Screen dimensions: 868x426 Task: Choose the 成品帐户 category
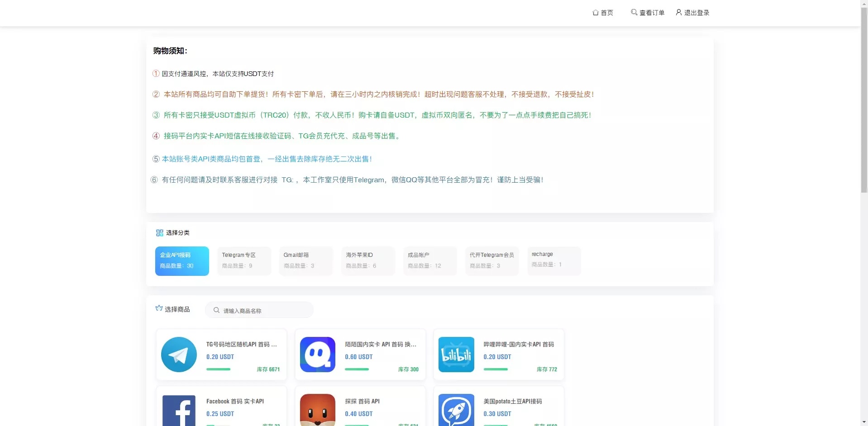click(x=430, y=261)
